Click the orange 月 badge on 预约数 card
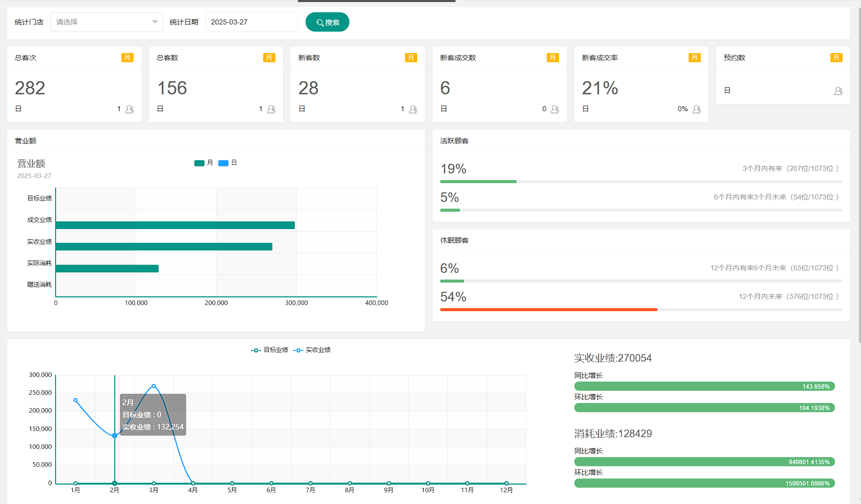 point(836,58)
